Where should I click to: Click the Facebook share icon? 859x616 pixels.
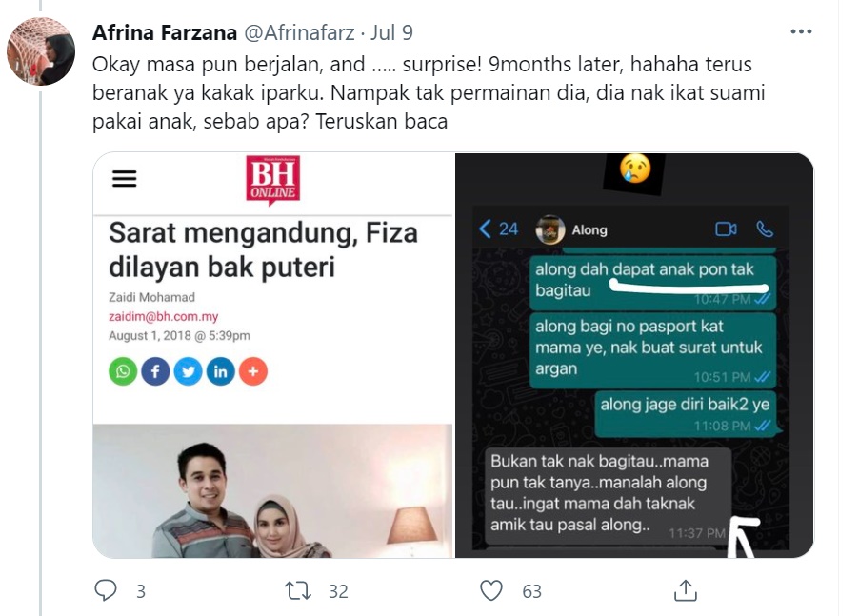pos(155,372)
